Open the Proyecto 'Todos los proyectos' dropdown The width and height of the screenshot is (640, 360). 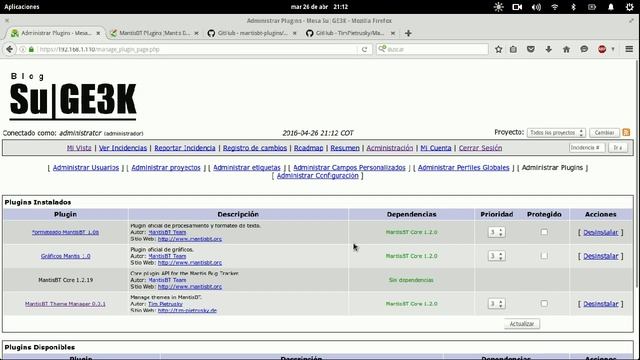(556, 133)
